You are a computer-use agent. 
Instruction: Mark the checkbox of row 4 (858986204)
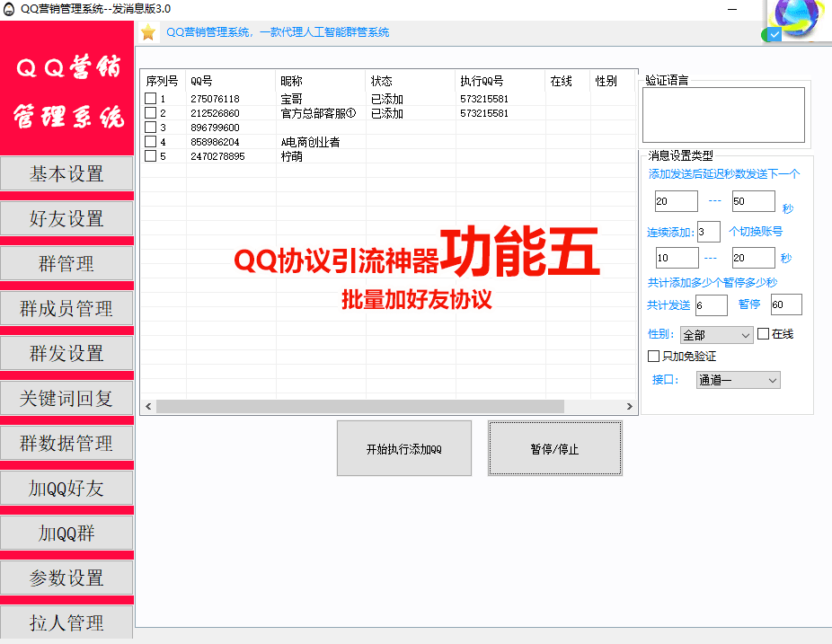point(151,142)
